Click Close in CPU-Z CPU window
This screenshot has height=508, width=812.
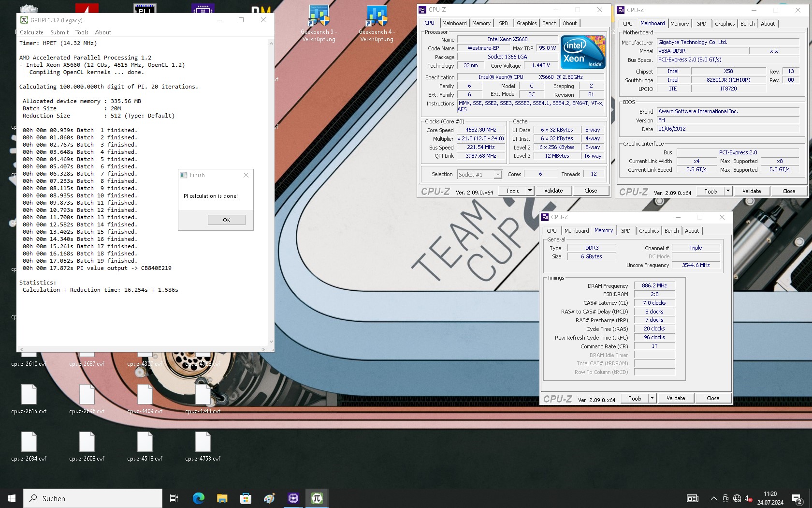(591, 191)
